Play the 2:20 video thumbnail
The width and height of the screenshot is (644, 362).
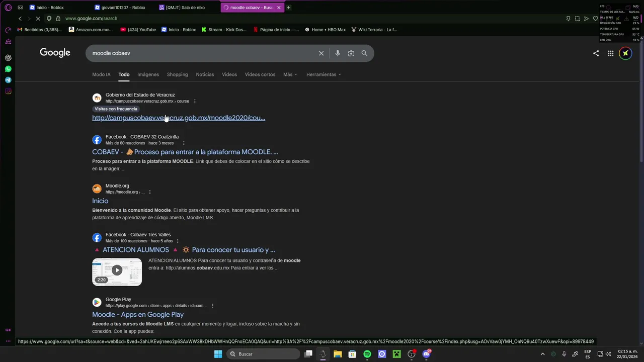(x=117, y=272)
